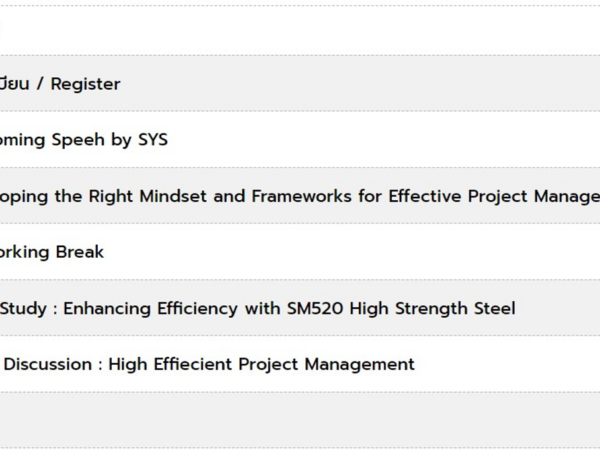The width and height of the screenshot is (600, 450).
Task: Click the 'SYS' text in the speech row
Action: (153, 139)
